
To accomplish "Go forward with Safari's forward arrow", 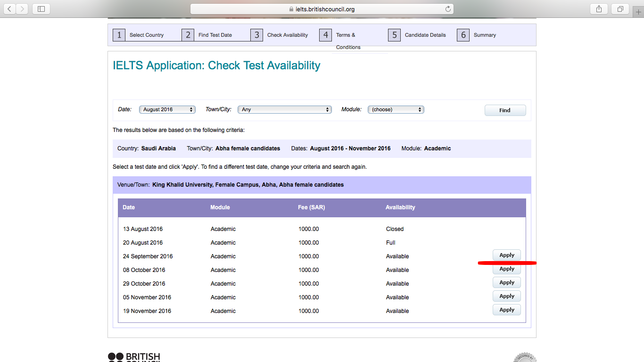I will click(22, 9).
